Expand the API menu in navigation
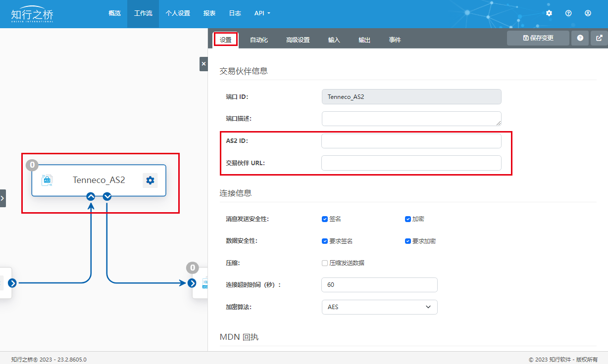608x364 pixels. (x=262, y=13)
